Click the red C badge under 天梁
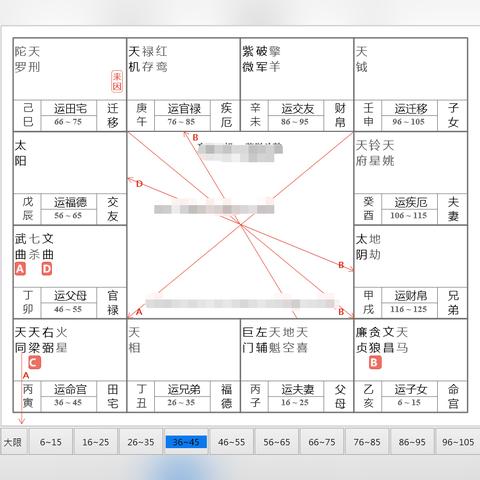Screen dimensions: 480x480 34,363
